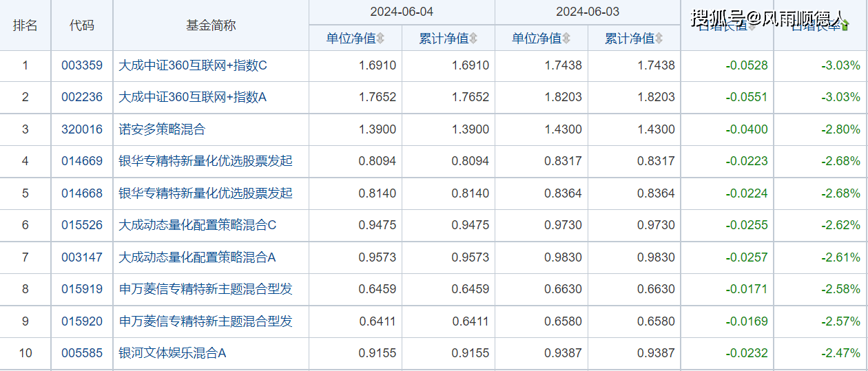Sort by 2024-06-04 单位净值 arrow icon

click(380, 39)
